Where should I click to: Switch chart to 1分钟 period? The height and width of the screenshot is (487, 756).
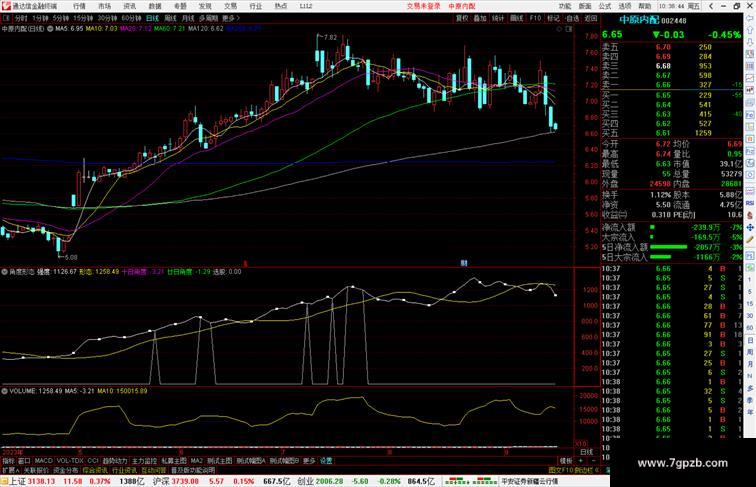pyautogui.click(x=40, y=18)
